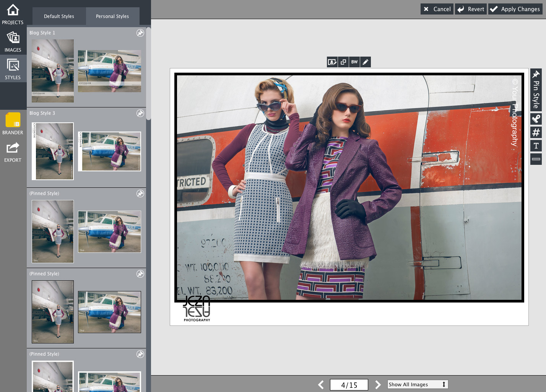Open the Brander tool
Screen dimensions: 546x392
tap(13, 124)
